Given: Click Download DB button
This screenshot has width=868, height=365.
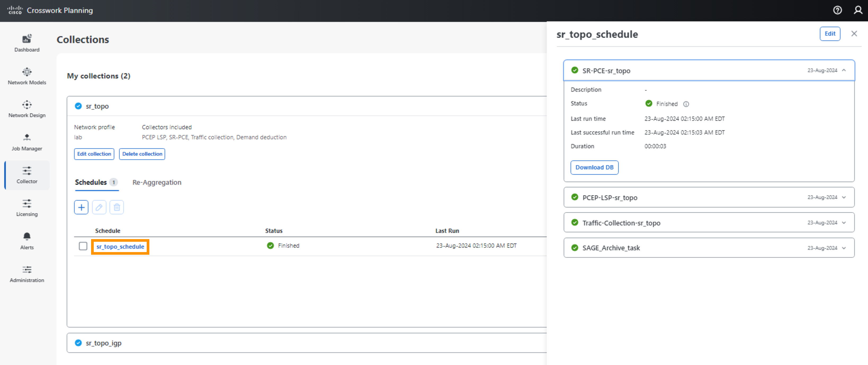Looking at the screenshot, I should [x=594, y=167].
